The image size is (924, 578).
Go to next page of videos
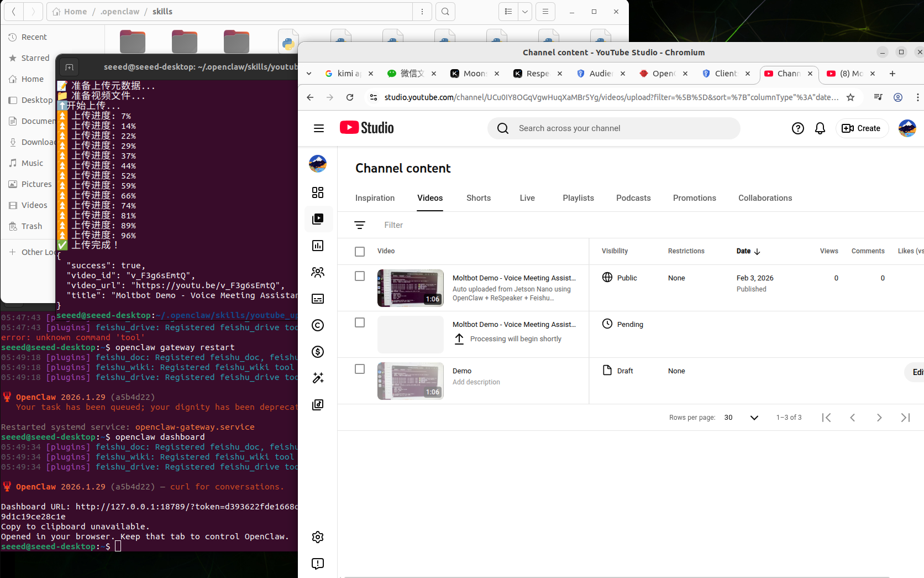click(x=879, y=418)
